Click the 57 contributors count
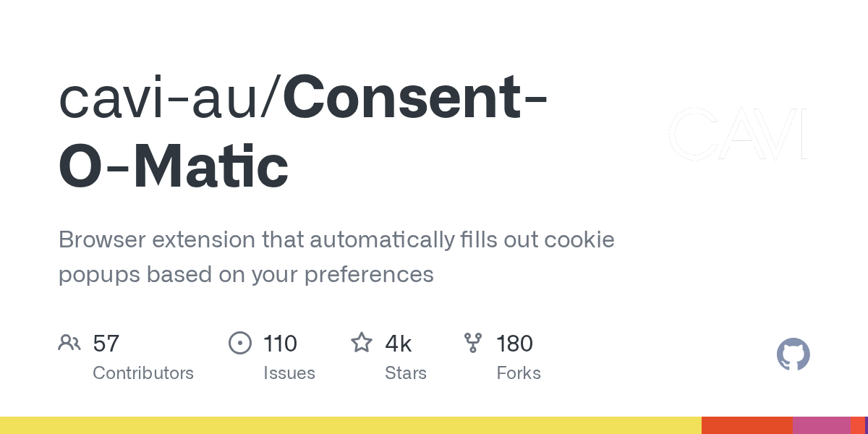Viewport: 868px width, 434px height. point(106,344)
